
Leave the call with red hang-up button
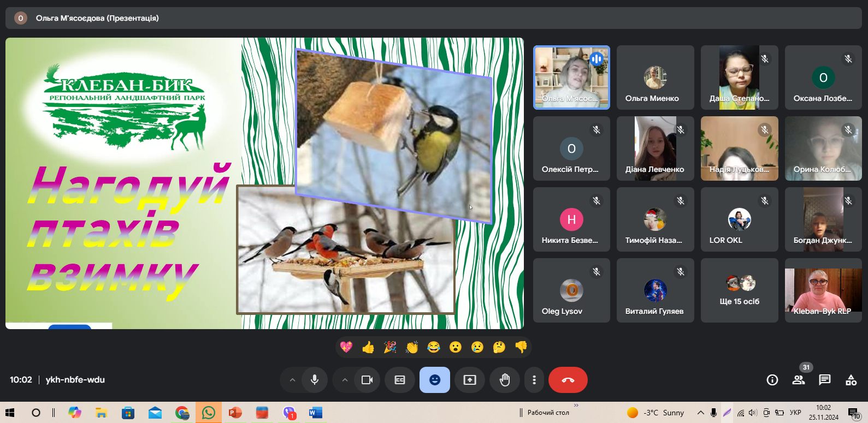pyautogui.click(x=568, y=380)
